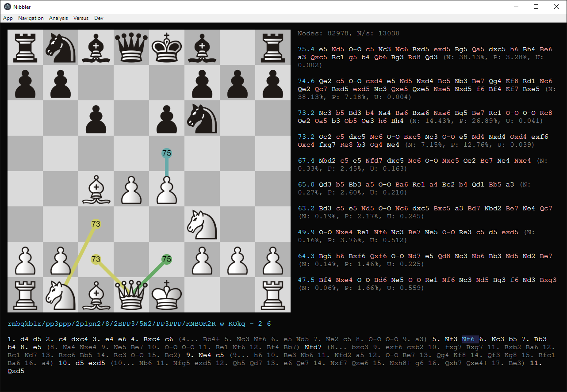Click the FEN position string
Image resolution: width=567 pixels, height=392 pixels.
tap(139, 323)
